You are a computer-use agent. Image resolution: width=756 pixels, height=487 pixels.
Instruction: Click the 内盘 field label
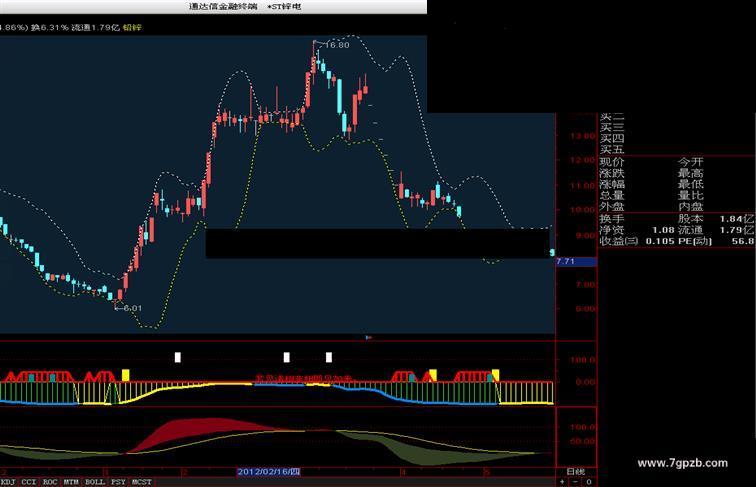tap(690, 206)
